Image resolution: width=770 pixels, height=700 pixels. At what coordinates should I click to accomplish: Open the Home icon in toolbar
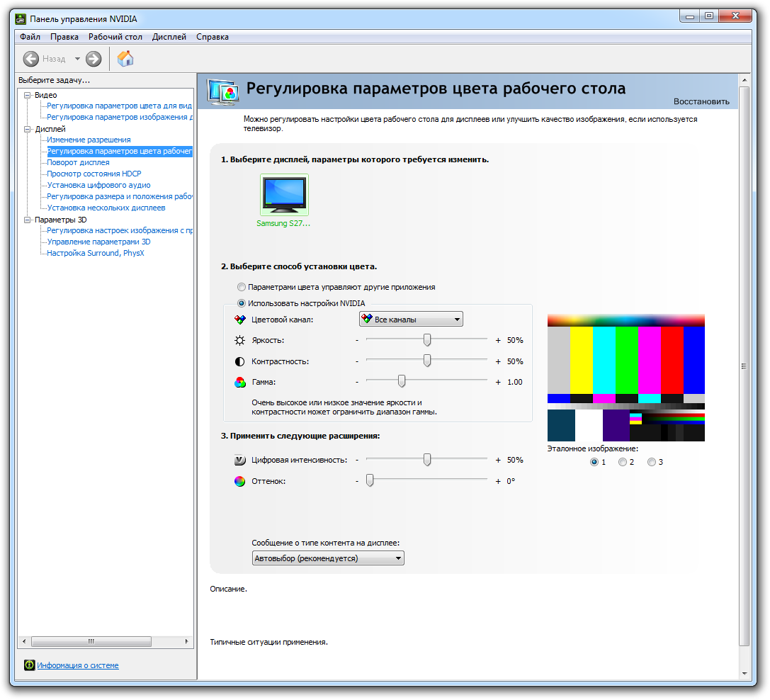pos(125,59)
